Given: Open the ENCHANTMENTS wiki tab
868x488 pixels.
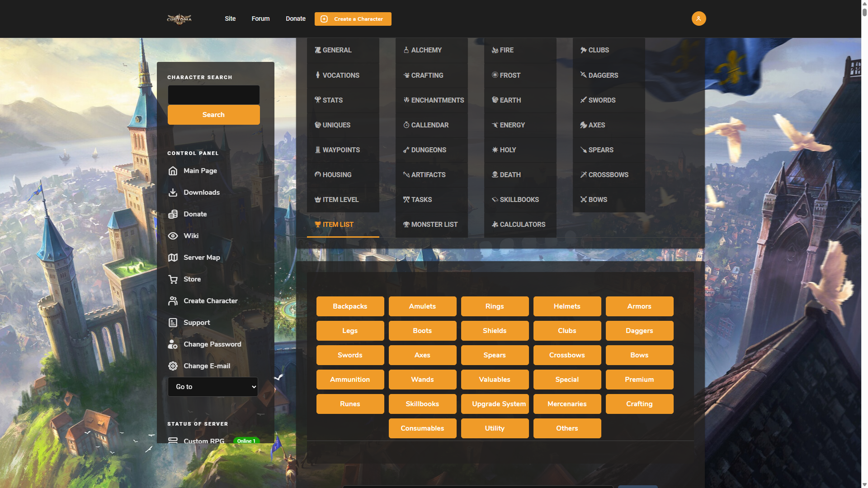Looking at the screenshot, I should click(x=432, y=100).
